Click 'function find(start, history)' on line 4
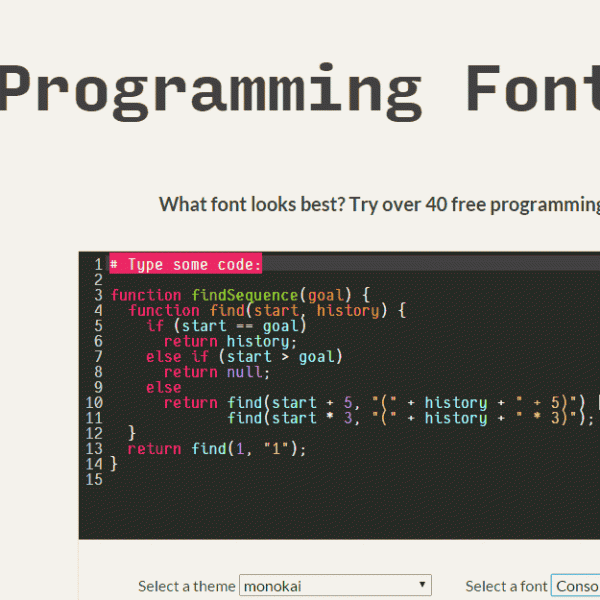 (267, 310)
